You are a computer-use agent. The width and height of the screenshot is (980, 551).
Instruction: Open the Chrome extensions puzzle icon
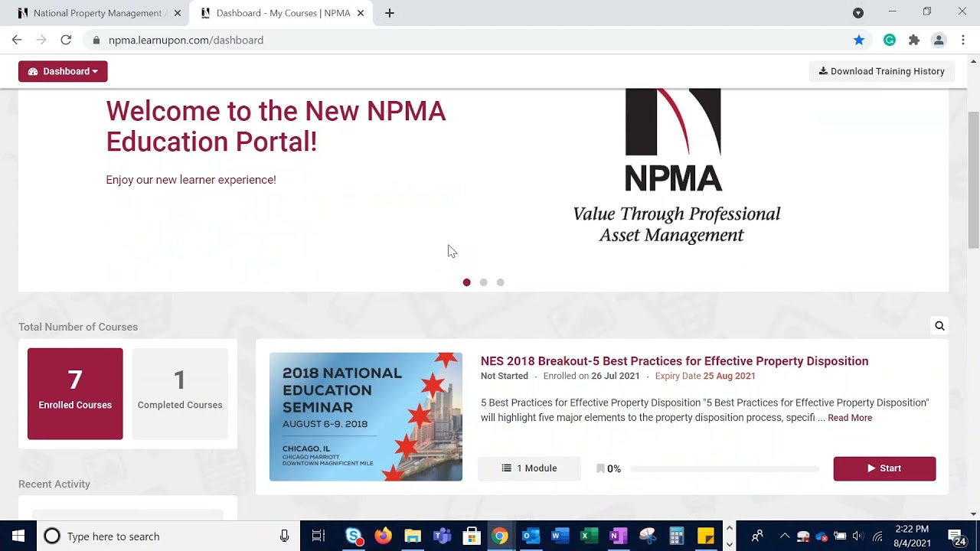click(913, 40)
